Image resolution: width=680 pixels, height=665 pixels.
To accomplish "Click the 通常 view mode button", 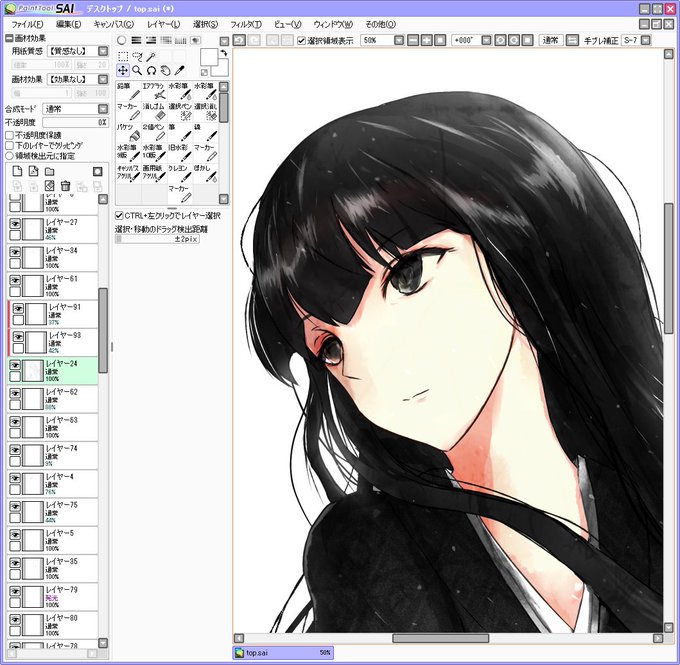I will click(551, 41).
